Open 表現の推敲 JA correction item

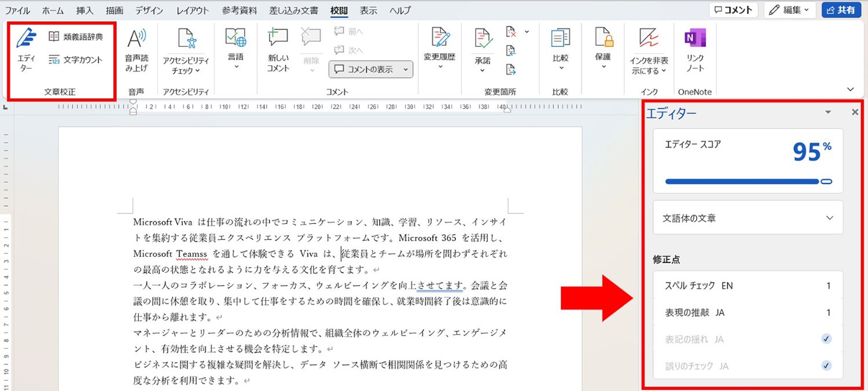(748, 312)
